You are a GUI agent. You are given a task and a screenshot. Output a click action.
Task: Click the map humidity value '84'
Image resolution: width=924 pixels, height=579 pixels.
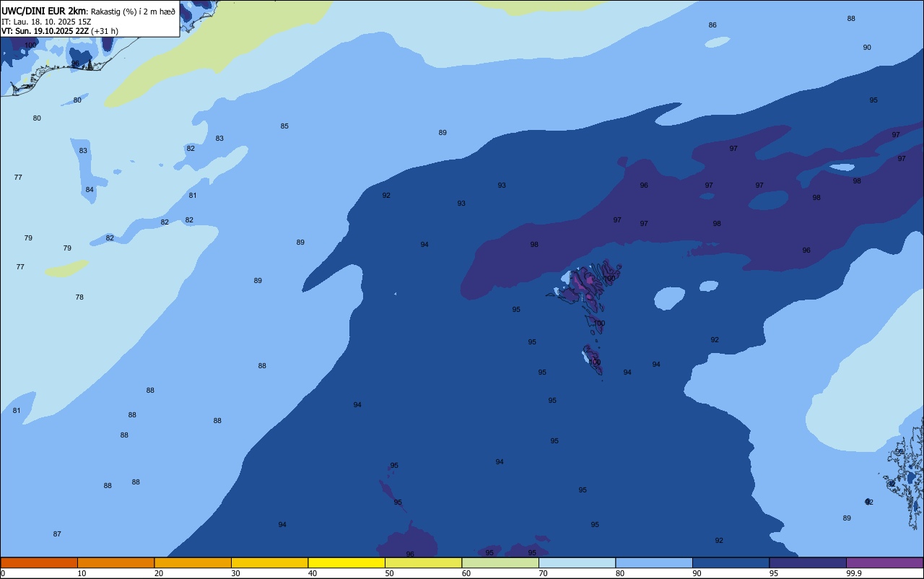click(90, 190)
